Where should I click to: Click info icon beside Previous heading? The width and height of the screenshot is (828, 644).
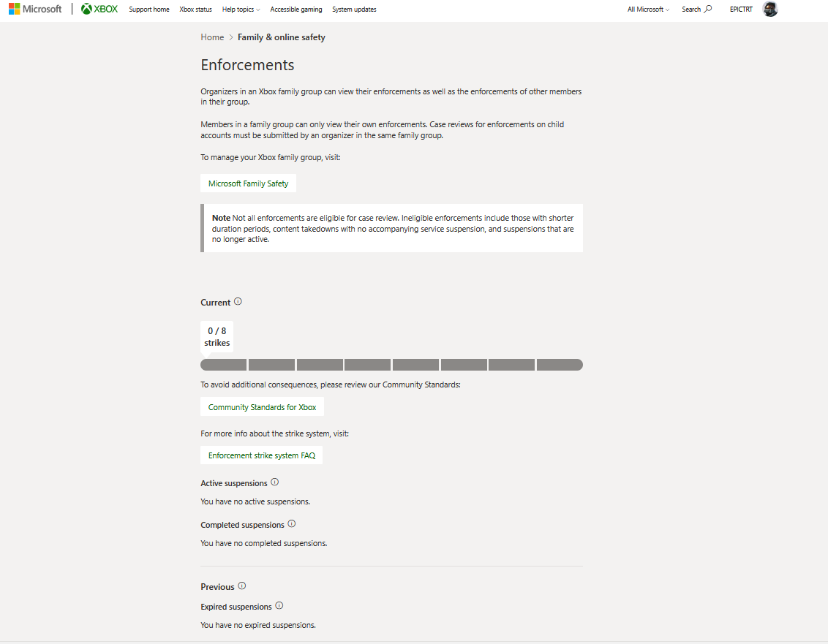[x=242, y=586]
